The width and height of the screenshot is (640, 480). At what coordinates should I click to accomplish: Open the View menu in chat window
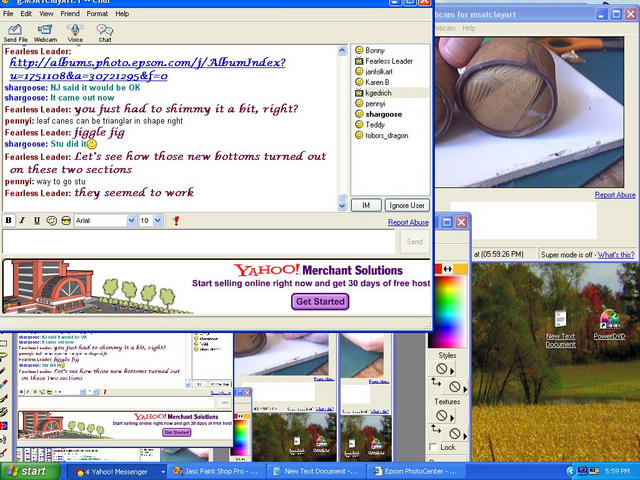click(46, 13)
